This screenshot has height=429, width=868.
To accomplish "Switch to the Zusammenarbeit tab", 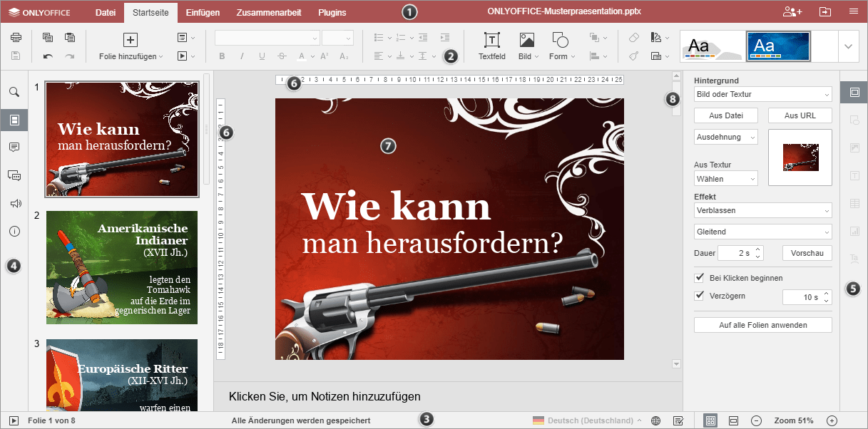I will click(x=268, y=12).
